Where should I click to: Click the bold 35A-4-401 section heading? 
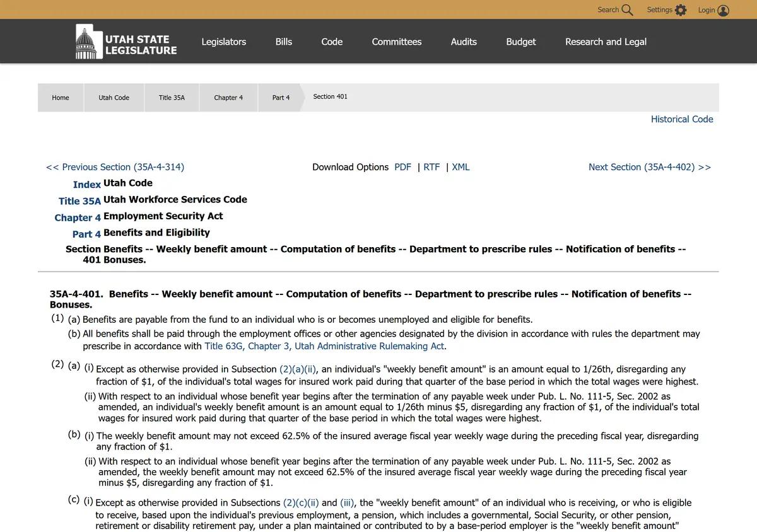[x=370, y=299]
